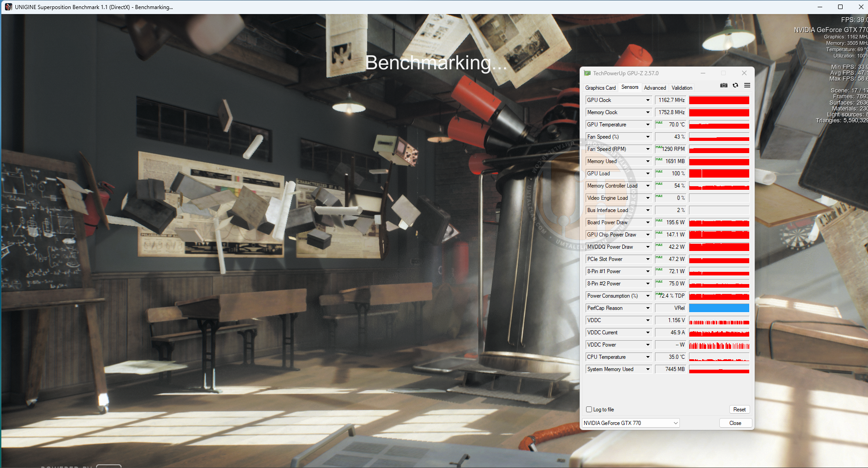Click the CPU Temperature graph
Image resolution: width=868 pixels, height=468 pixels.
pos(719,357)
